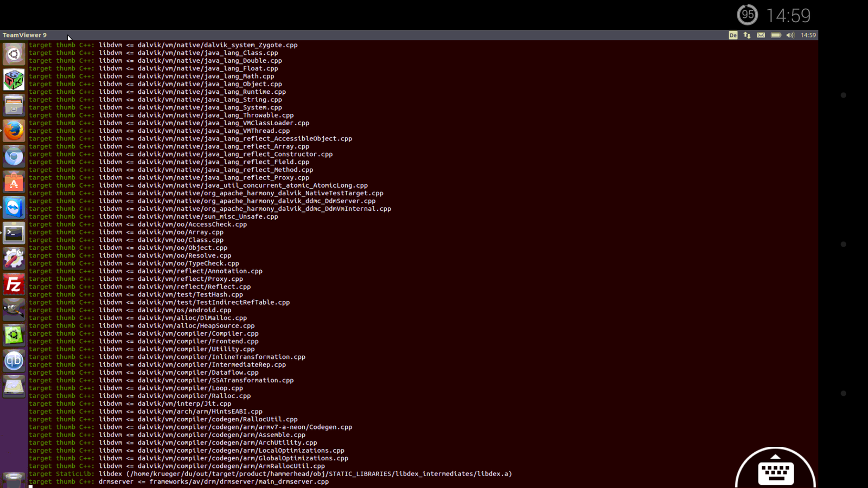Open GIMP image editor
The image size is (868, 488).
click(x=14, y=310)
